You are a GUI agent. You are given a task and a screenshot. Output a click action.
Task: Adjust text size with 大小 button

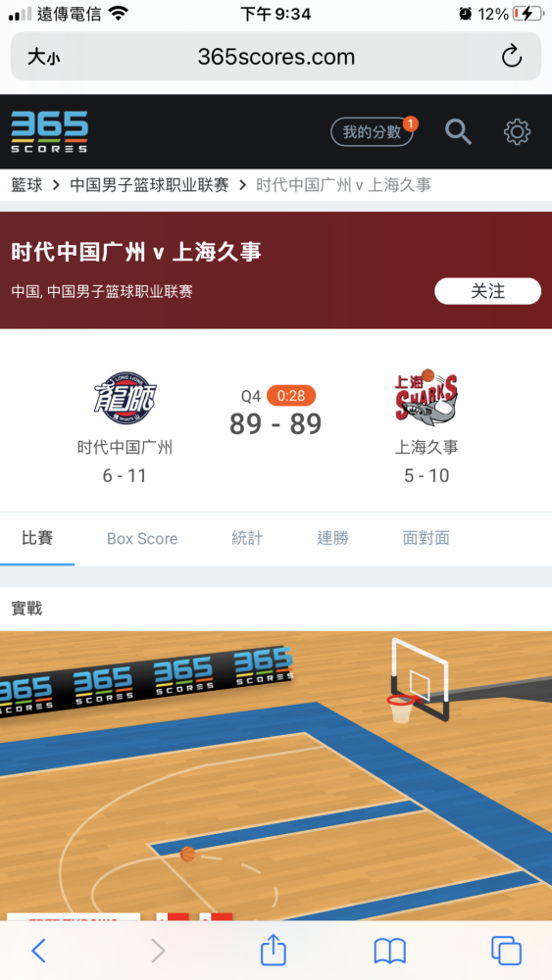pos(44,58)
